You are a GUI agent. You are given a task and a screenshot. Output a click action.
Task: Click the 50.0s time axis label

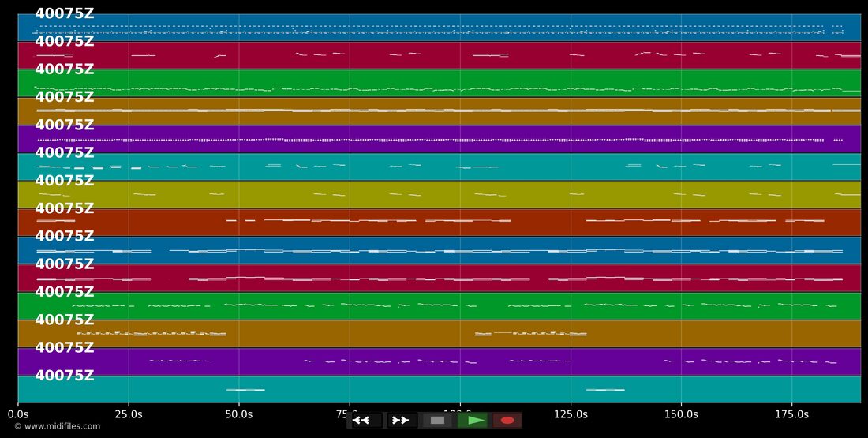239,414
